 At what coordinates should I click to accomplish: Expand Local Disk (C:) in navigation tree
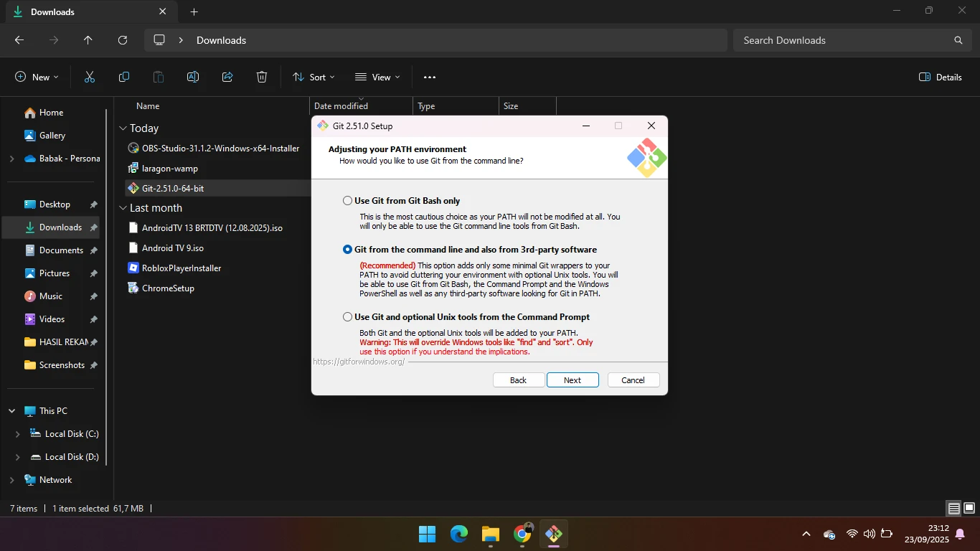coord(18,434)
